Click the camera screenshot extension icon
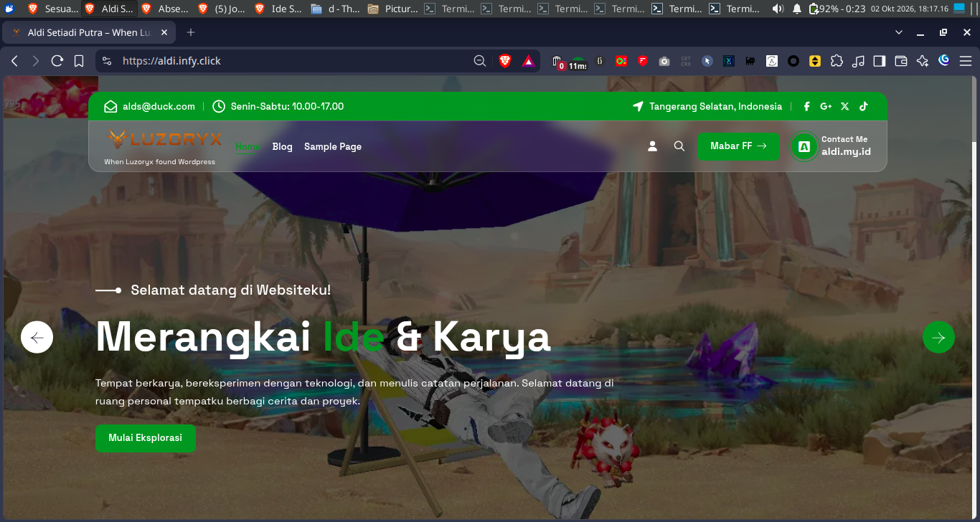 tap(664, 61)
